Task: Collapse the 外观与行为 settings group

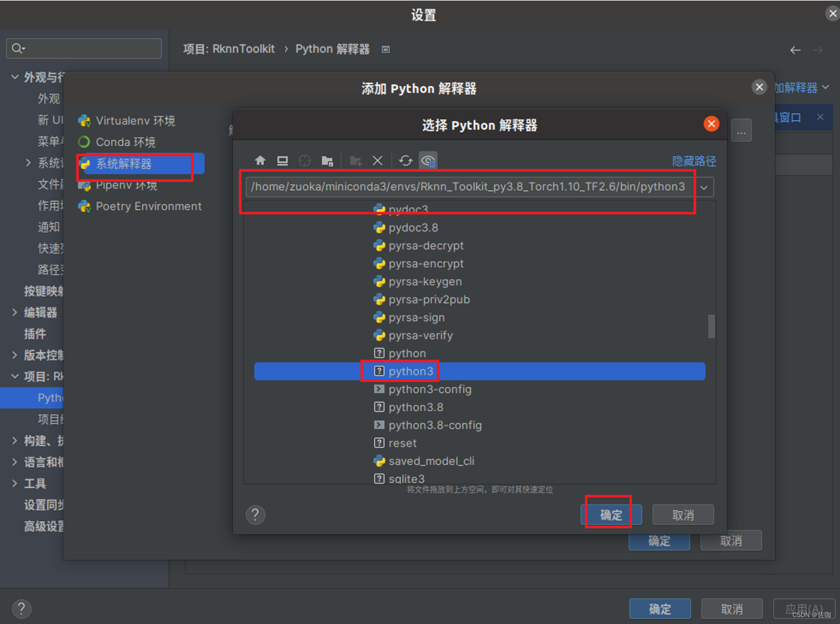Action: [x=15, y=77]
